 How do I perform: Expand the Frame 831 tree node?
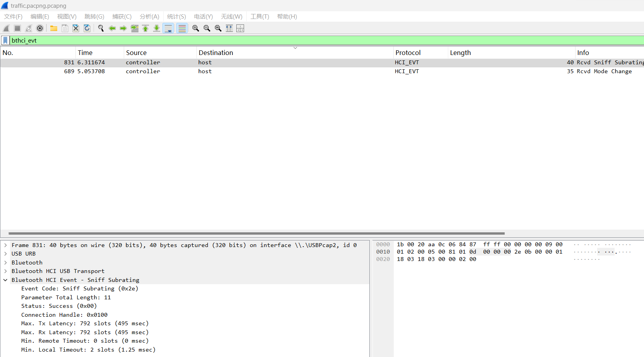tap(5, 245)
